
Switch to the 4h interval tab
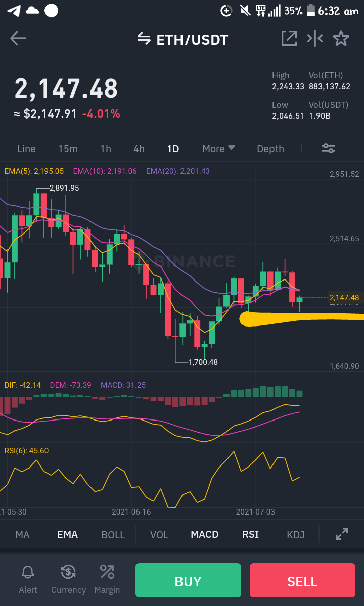point(139,149)
